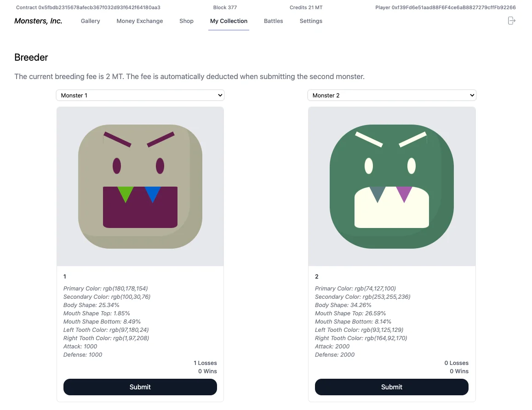
Task: Click the Credits 21 MT balance
Action: tap(306, 8)
